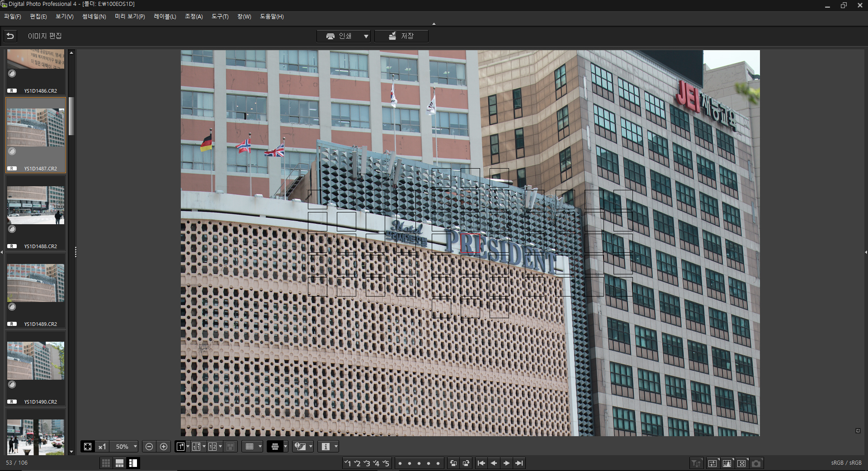
Task: Open the 파일(F) menu
Action: (x=13, y=17)
